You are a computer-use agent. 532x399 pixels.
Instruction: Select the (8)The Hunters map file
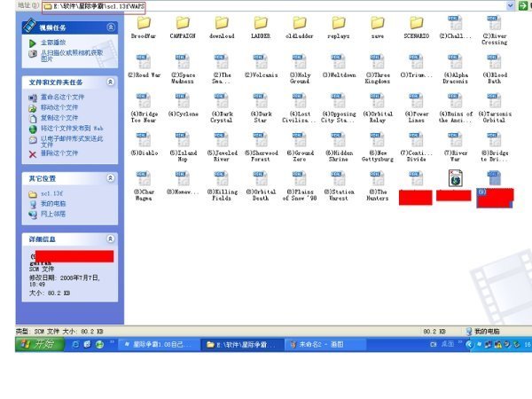(x=378, y=186)
